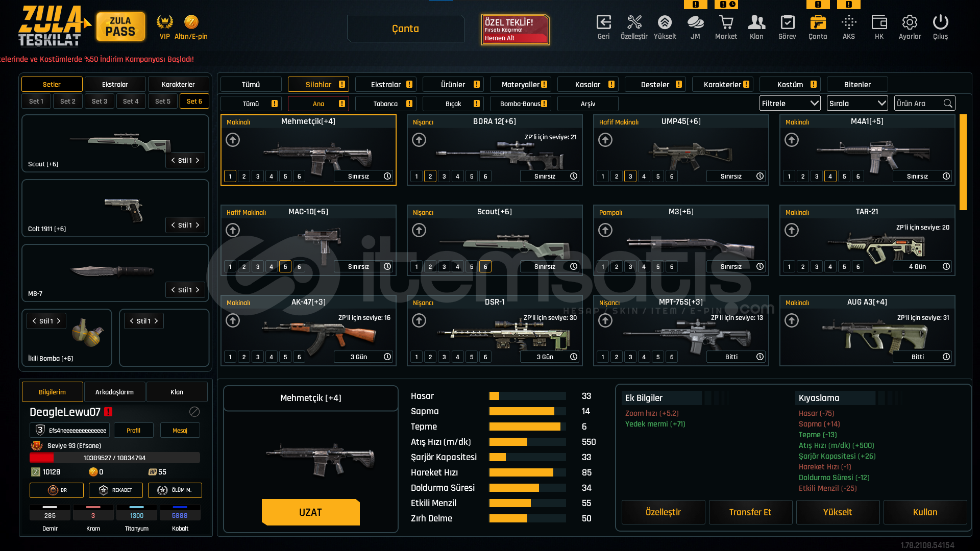Click the orange inventory scrollbar
Image resolution: width=980 pixels, height=551 pixels.
[963, 162]
